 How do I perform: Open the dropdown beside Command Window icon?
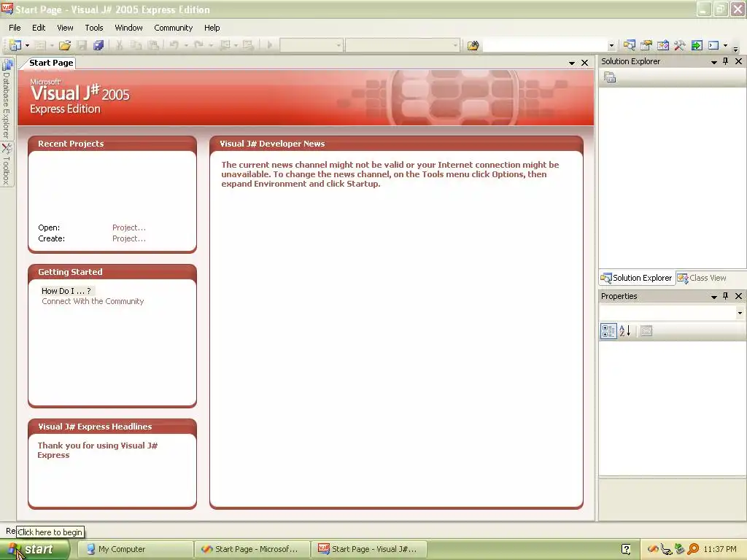(726, 46)
